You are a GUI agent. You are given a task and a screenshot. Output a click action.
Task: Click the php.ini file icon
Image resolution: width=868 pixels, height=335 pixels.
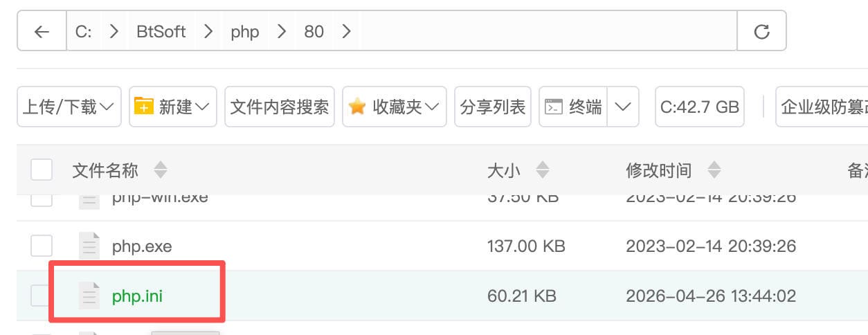click(90, 296)
